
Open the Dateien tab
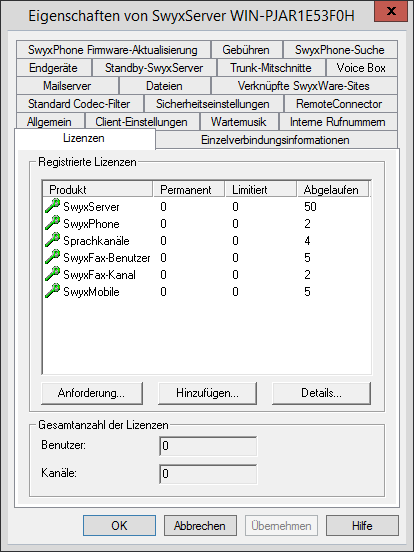[164, 86]
